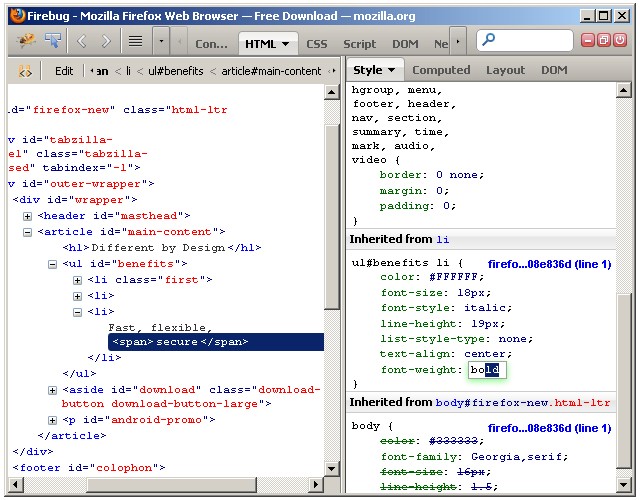
Task: Collapse the ul benefits node
Action: [52, 264]
